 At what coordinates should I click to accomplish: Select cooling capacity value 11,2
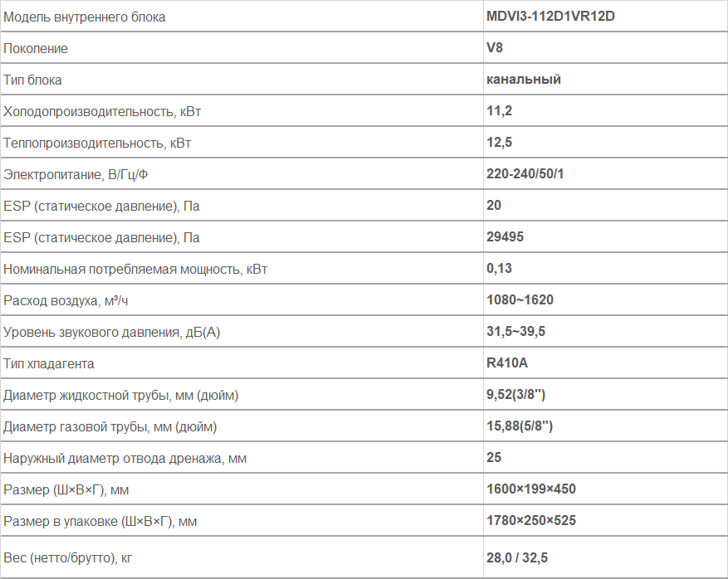[499, 111]
